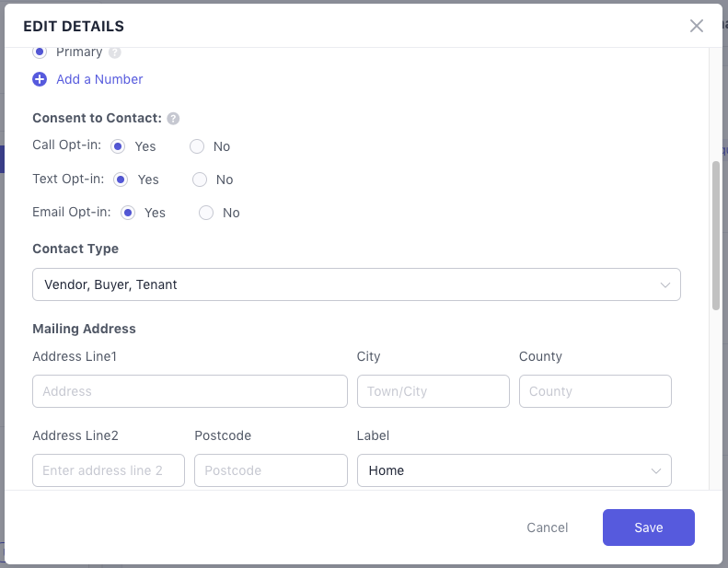
Task: Click the Add a Number link
Action: point(99,79)
